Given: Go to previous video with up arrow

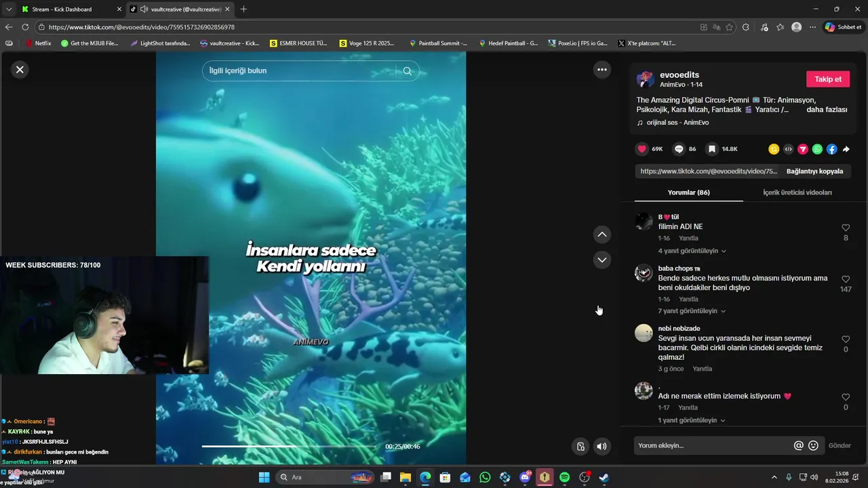Looking at the screenshot, I should (x=601, y=235).
